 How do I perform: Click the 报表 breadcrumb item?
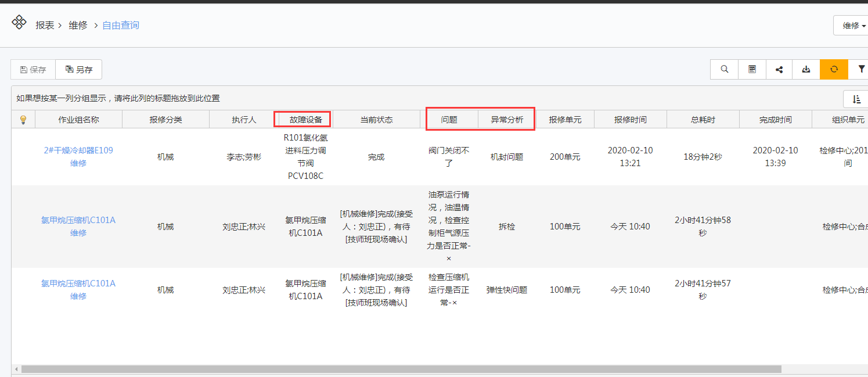tap(45, 25)
